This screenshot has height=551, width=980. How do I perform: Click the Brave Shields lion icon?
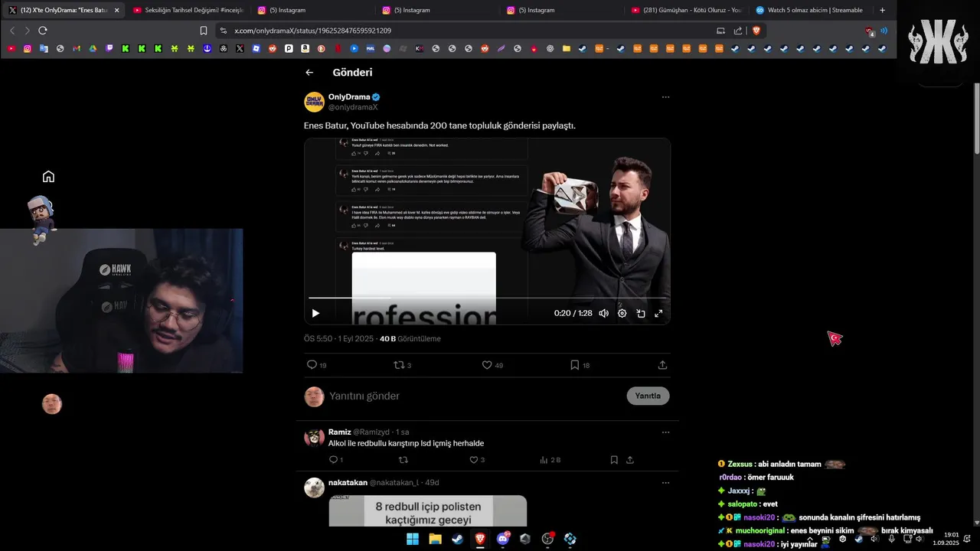point(756,31)
